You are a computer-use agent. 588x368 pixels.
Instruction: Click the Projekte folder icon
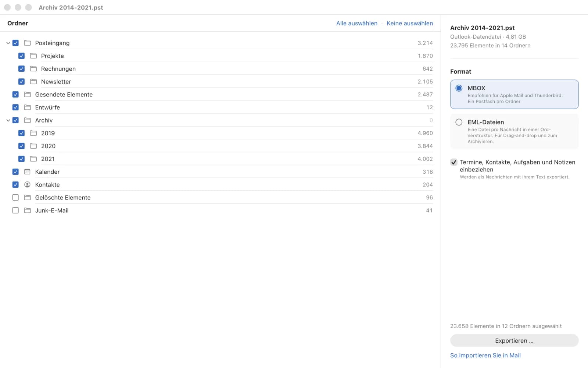click(33, 56)
